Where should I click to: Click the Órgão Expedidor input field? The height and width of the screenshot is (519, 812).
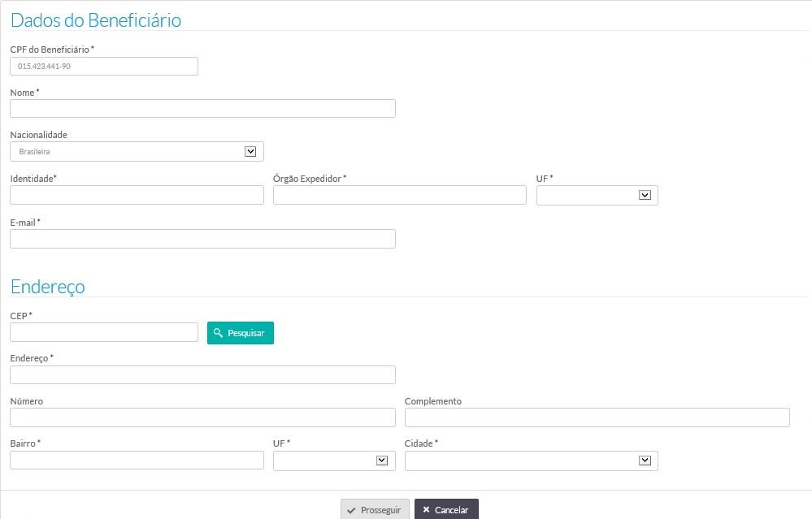coord(399,195)
